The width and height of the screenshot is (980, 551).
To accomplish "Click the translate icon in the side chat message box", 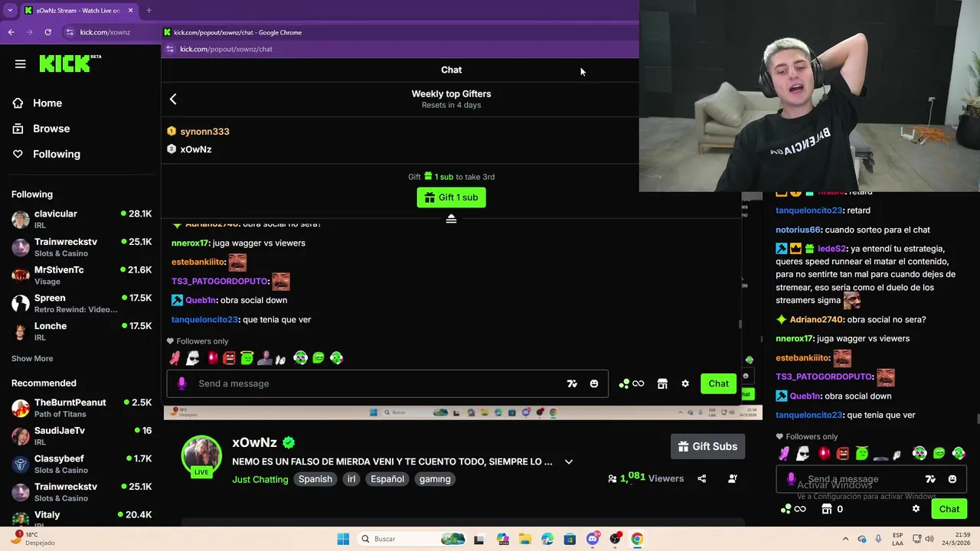I will click(x=930, y=479).
